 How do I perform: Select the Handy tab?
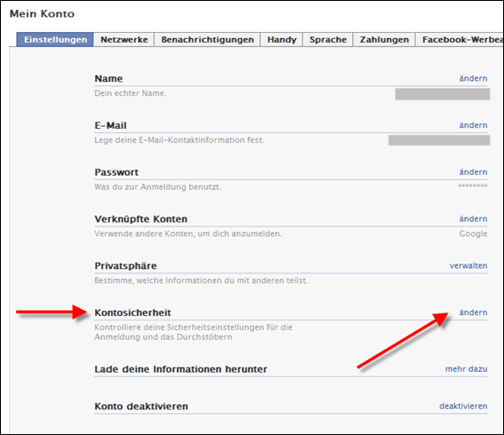(x=281, y=40)
